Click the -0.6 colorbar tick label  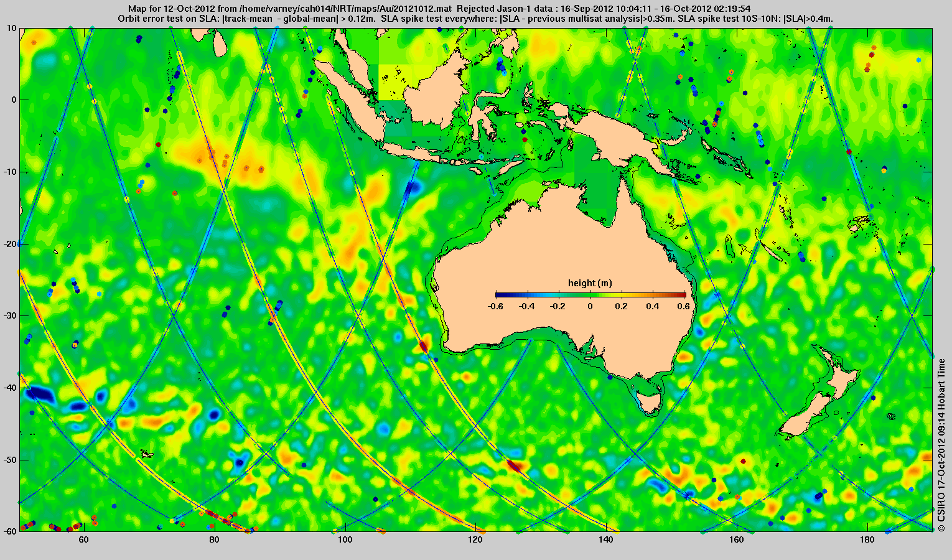pos(495,306)
